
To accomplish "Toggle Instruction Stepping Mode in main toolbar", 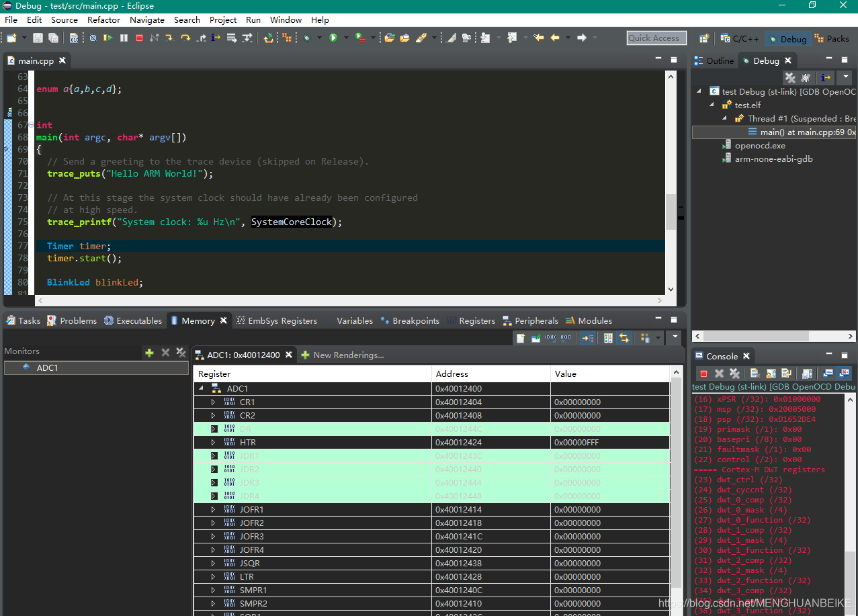I will [216, 38].
